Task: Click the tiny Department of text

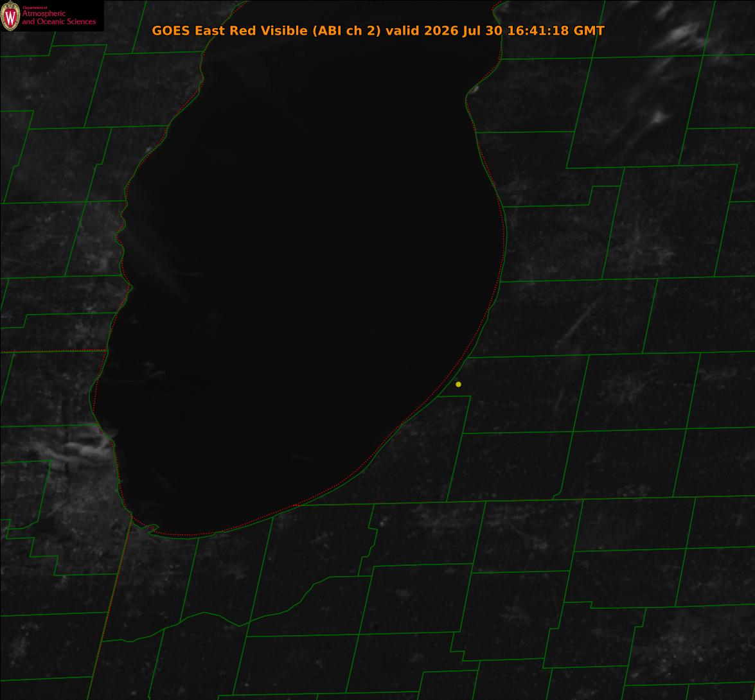Action: (x=35, y=7)
